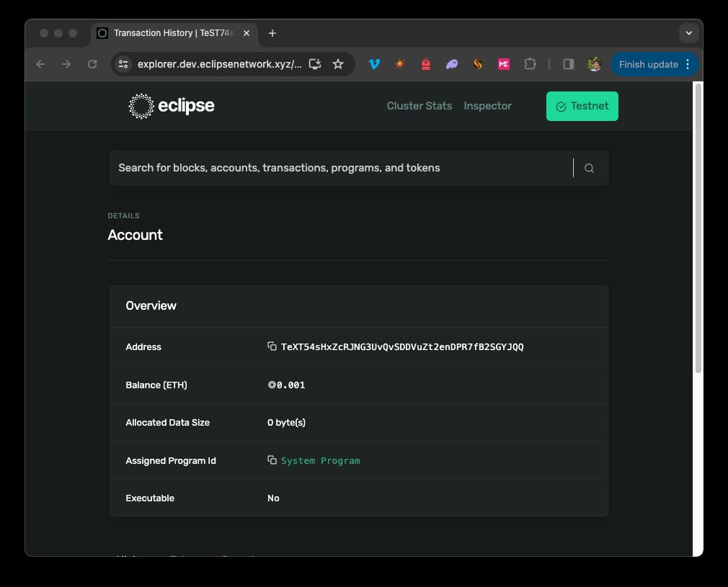Click the Finish update button
This screenshot has height=587, width=728.
(x=648, y=64)
